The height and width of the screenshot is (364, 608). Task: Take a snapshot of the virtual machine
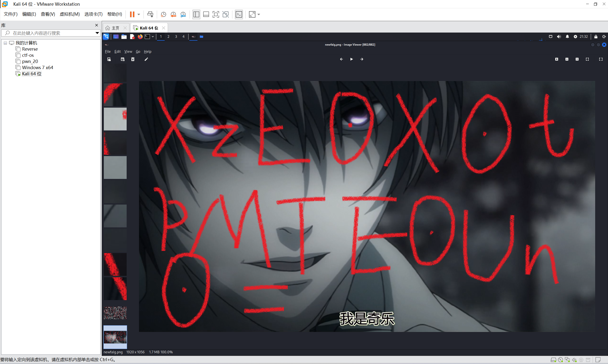click(x=163, y=14)
